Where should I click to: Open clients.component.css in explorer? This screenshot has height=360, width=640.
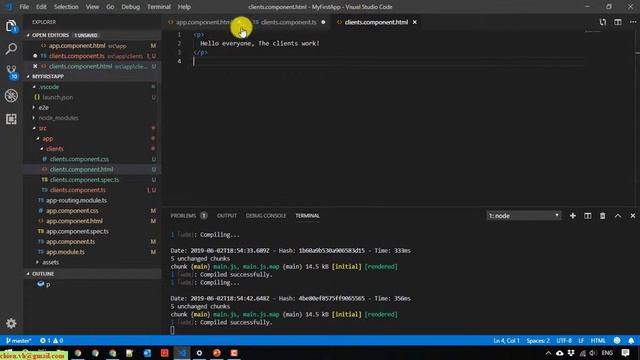tap(79, 159)
